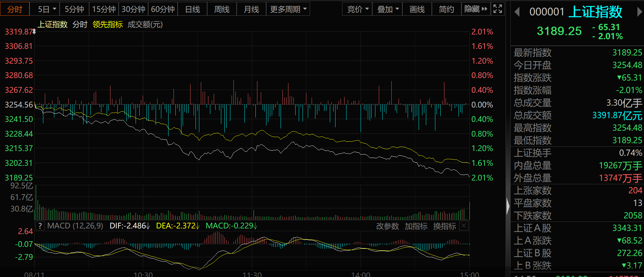The height and width of the screenshot is (277, 644).
Task: Go to next stock with right arrow
Action: click(639, 12)
